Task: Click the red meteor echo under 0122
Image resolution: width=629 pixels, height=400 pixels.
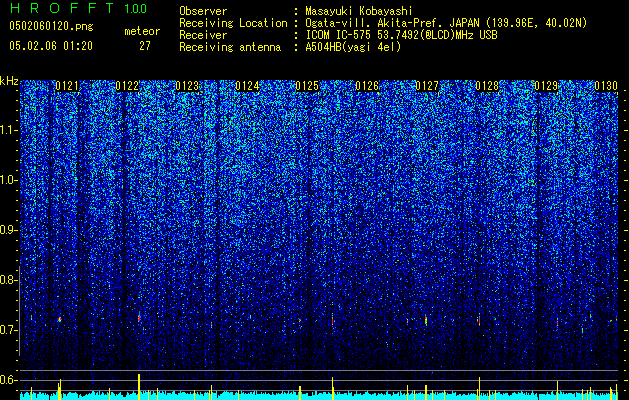Action: (x=139, y=318)
